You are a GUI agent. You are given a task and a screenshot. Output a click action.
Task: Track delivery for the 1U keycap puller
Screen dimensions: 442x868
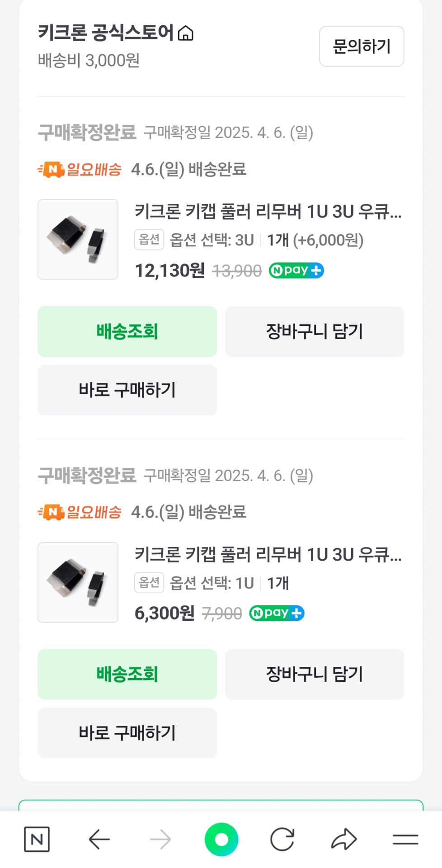[x=127, y=674]
